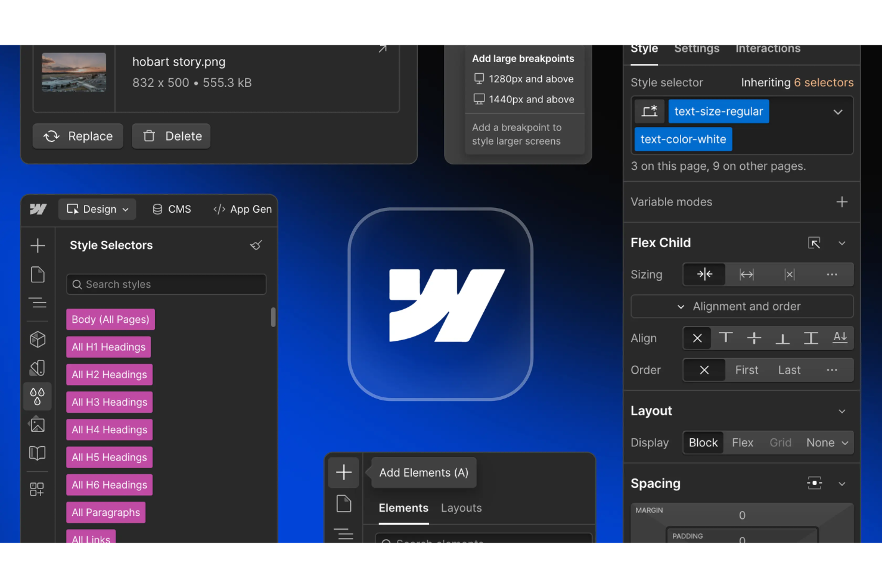Switch to the Settings tab
882x588 pixels.
coord(696,49)
